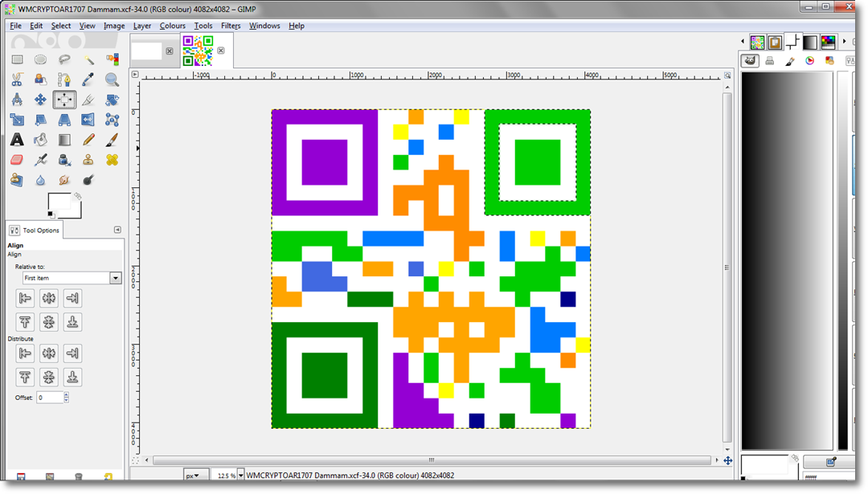Screen dimensions: 868x494
Task: Click the Offset value field
Action: 50,397
